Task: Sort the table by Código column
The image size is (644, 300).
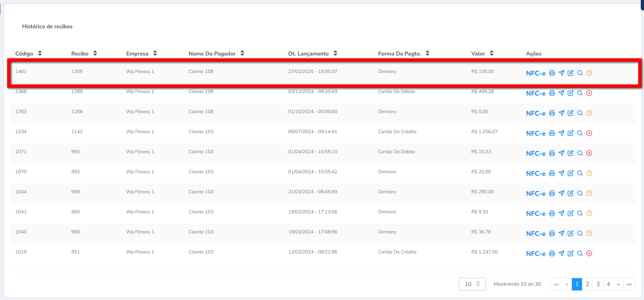Action: pyautogui.click(x=40, y=53)
